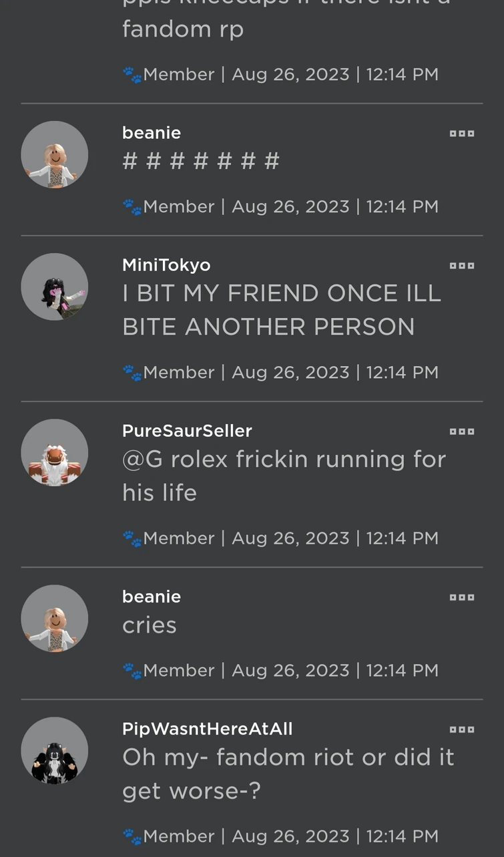The width and height of the screenshot is (504, 857).
Task: Open options menu on beanie's cries post
Action: [462, 596]
